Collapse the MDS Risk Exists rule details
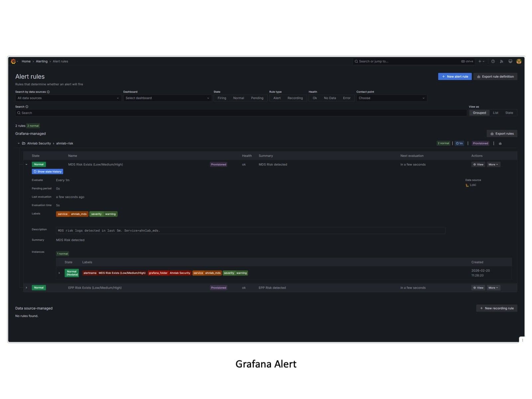The width and height of the screenshot is (532, 399). click(27, 165)
